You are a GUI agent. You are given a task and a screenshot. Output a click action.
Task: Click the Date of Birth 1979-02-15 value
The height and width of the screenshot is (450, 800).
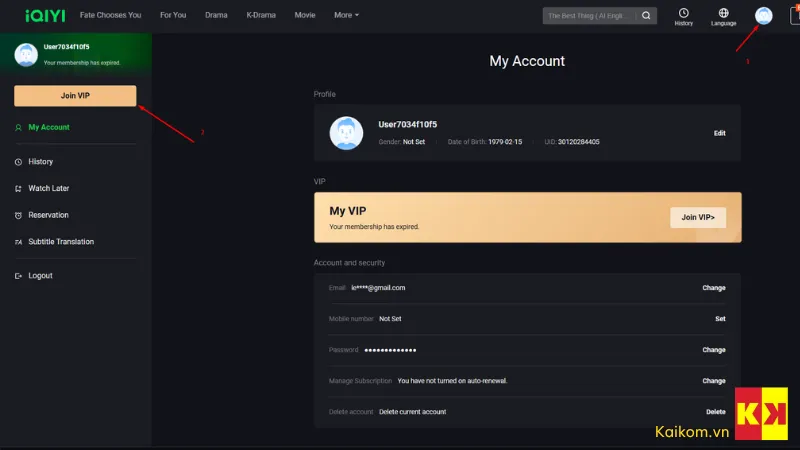pyautogui.click(x=505, y=142)
